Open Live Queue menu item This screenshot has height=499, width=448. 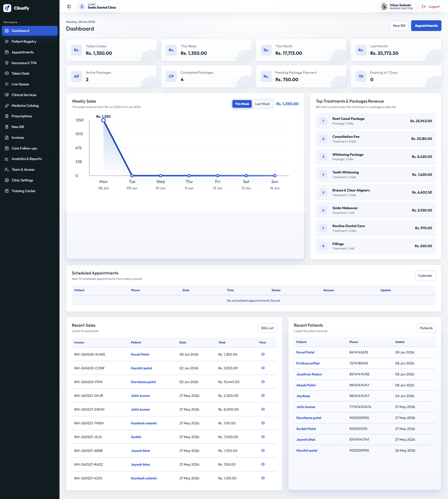click(x=30, y=84)
